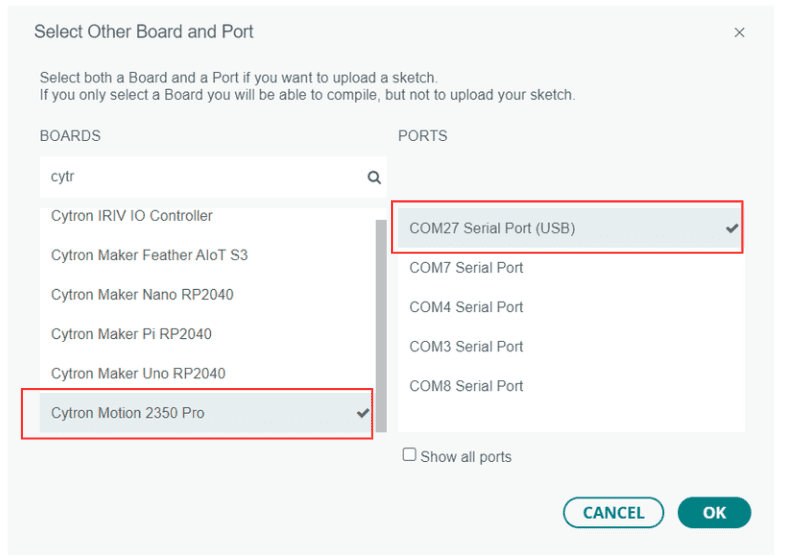Pick Cytron Maker Pi RP2040 board
Image resolution: width=796 pixels, height=558 pixels.
[x=131, y=334]
